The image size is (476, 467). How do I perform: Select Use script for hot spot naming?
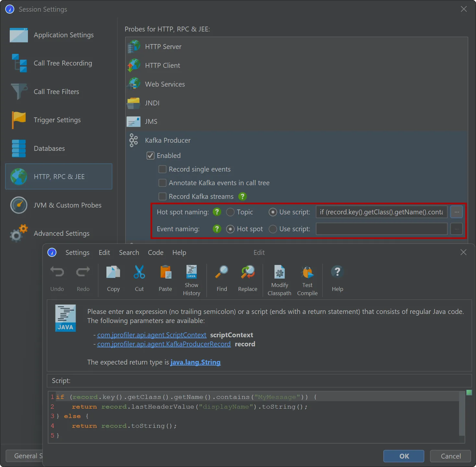coord(273,212)
